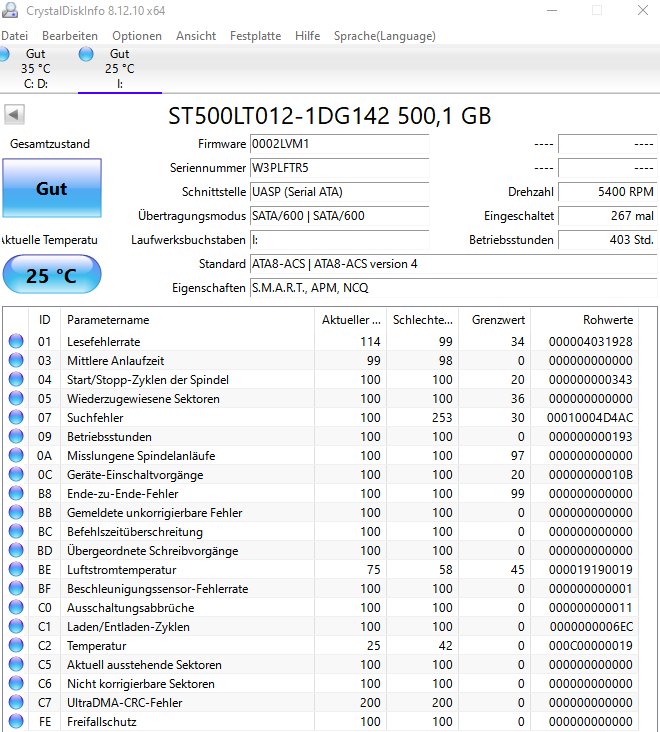Viewport: 660px width, 732px height.
Task: Click the 25 °C temperature button
Action: click(52, 274)
